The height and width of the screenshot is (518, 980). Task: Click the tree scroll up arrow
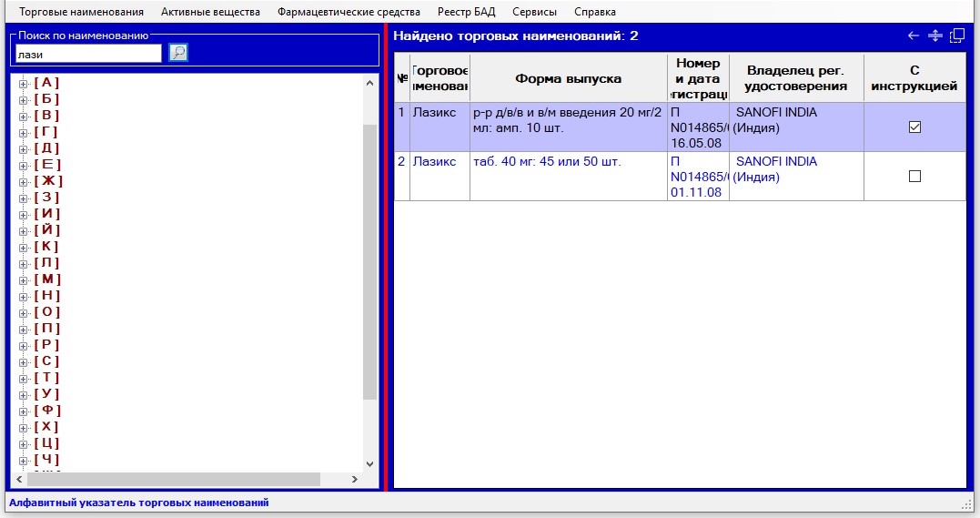[x=369, y=83]
